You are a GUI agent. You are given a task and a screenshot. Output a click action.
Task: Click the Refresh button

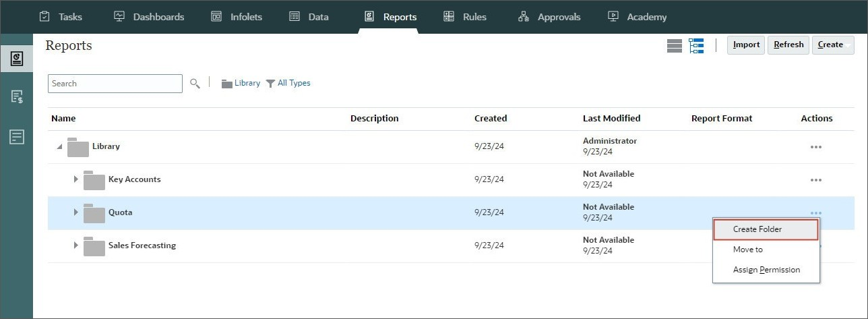pos(788,45)
